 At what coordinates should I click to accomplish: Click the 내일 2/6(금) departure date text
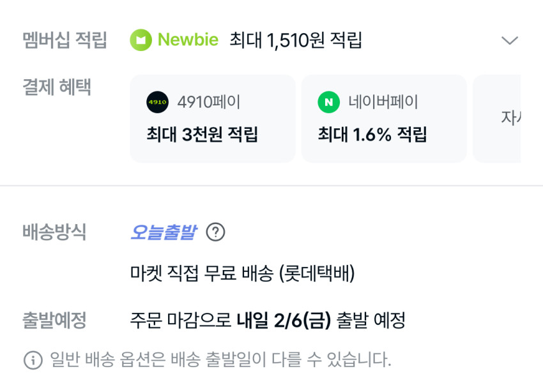pos(284,320)
